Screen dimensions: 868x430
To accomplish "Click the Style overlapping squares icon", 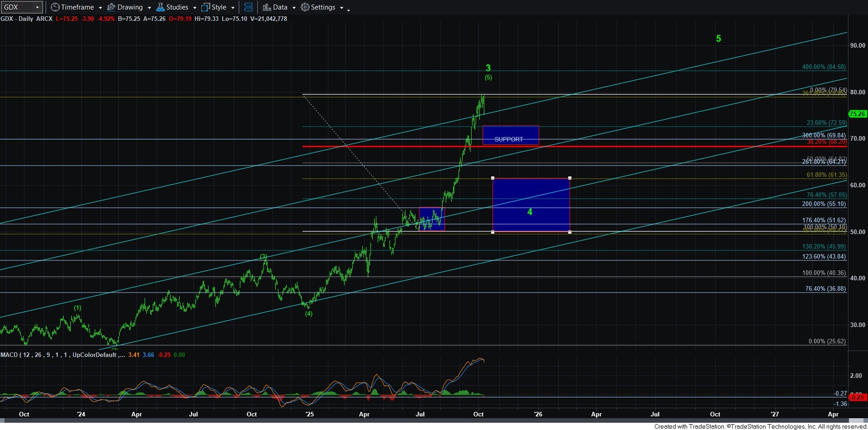I will (x=205, y=7).
